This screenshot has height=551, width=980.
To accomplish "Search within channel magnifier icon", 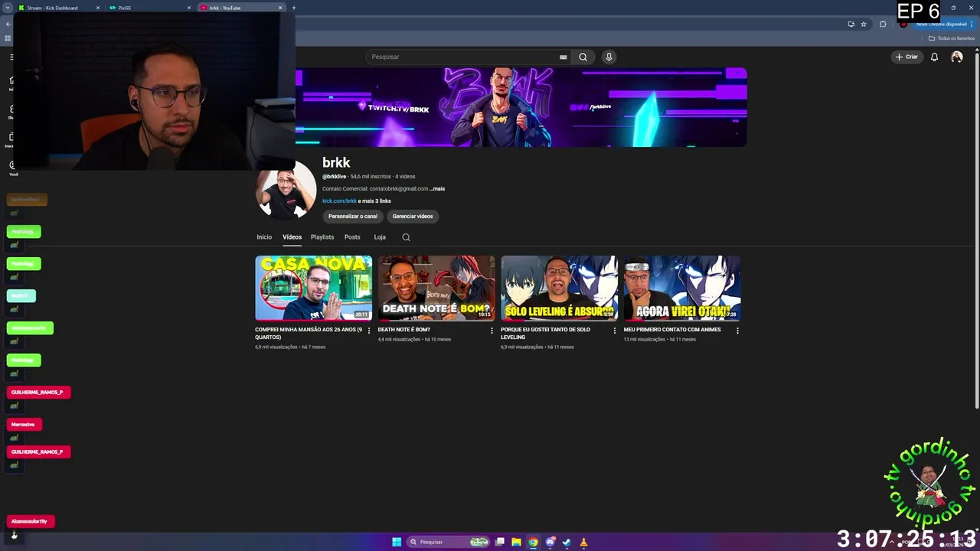I will point(406,237).
